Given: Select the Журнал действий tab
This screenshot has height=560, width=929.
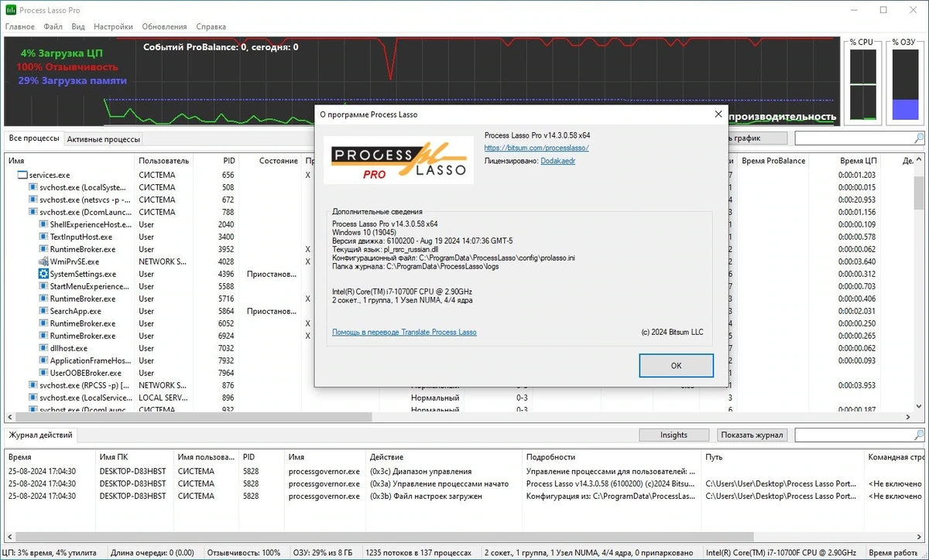Looking at the screenshot, I should tap(41, 435).
